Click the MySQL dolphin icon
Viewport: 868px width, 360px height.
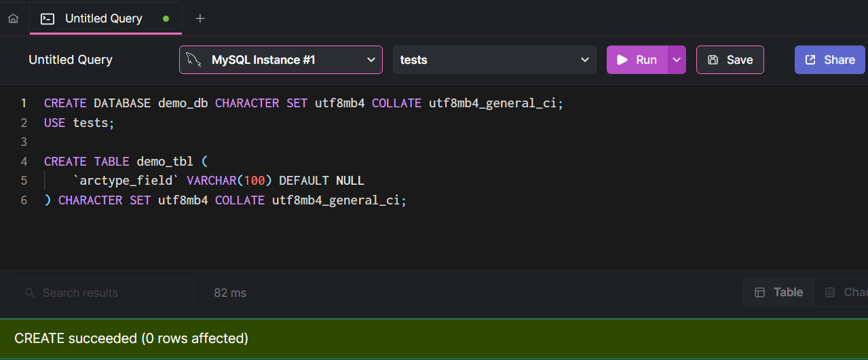point(195,60)
